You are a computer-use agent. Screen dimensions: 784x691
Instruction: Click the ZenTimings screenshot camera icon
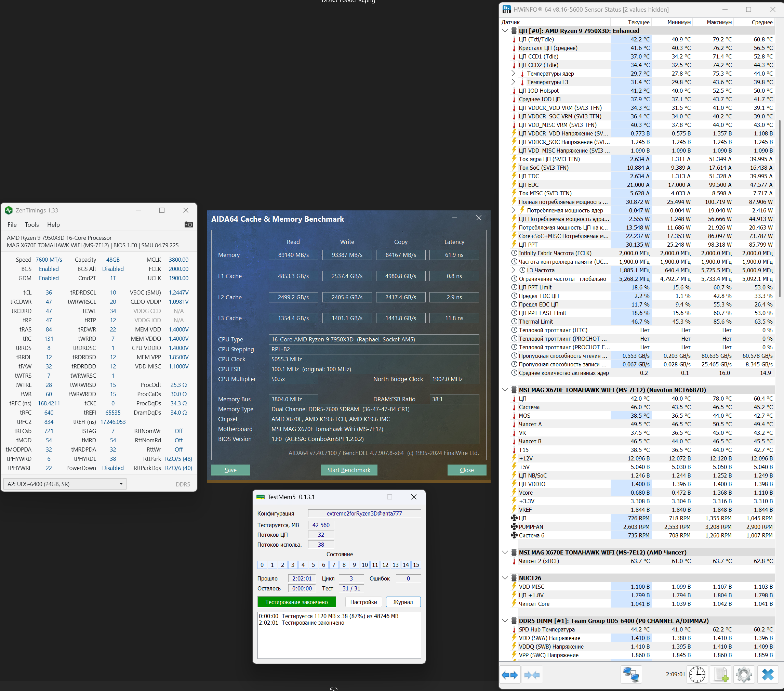188,224
